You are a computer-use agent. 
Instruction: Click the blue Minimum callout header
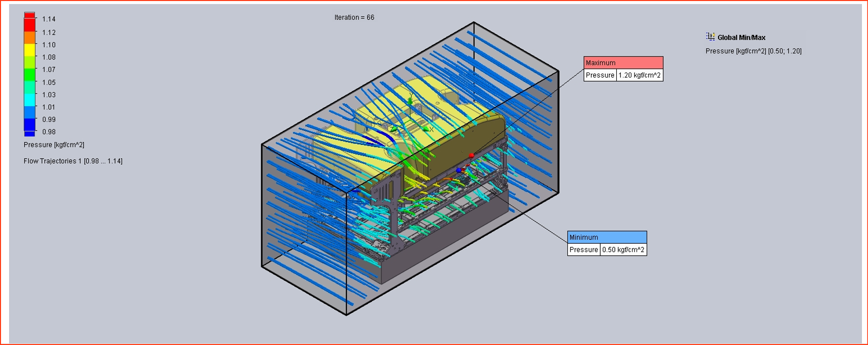point(607,237)
